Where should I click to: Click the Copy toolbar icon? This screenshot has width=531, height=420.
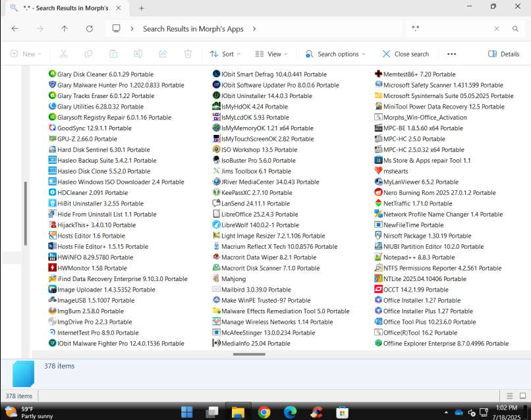click(88, 54)
